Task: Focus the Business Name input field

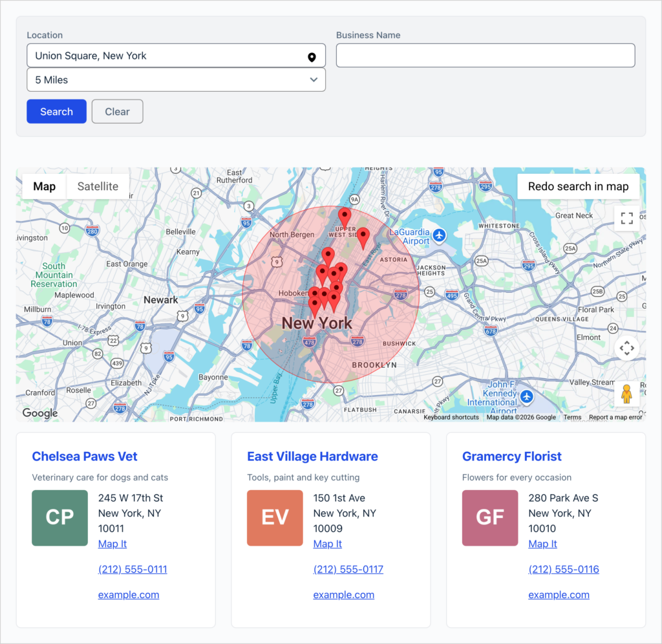Action: pyautogui.click(x=486, y=56)
